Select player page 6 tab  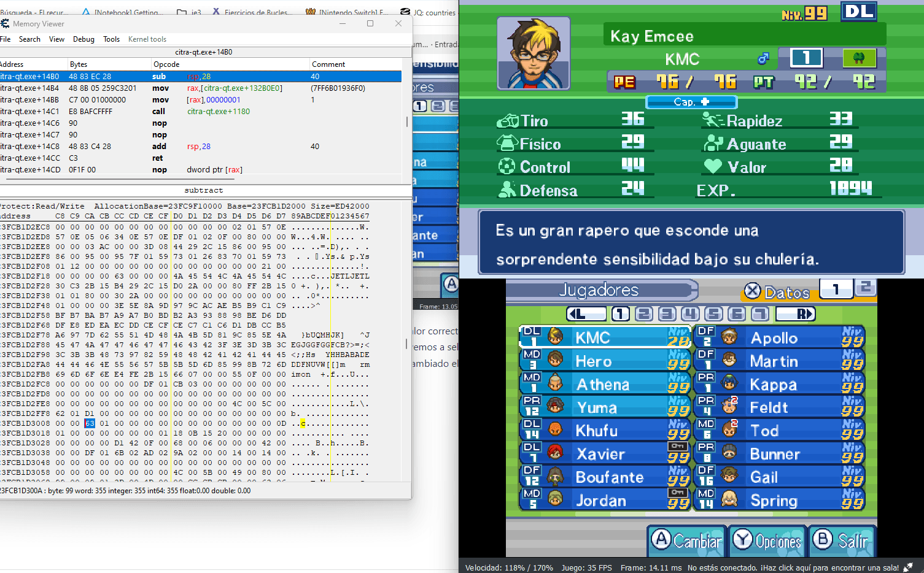coord(737,314)
